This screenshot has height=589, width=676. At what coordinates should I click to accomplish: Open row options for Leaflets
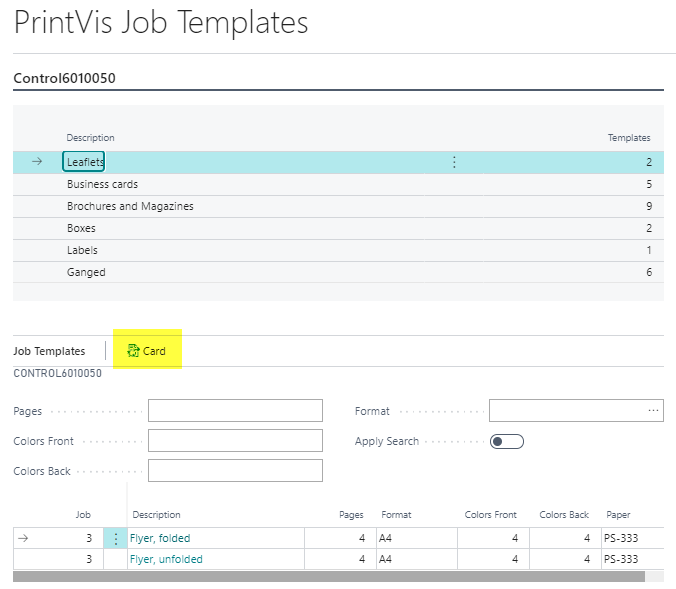point(454,162)
